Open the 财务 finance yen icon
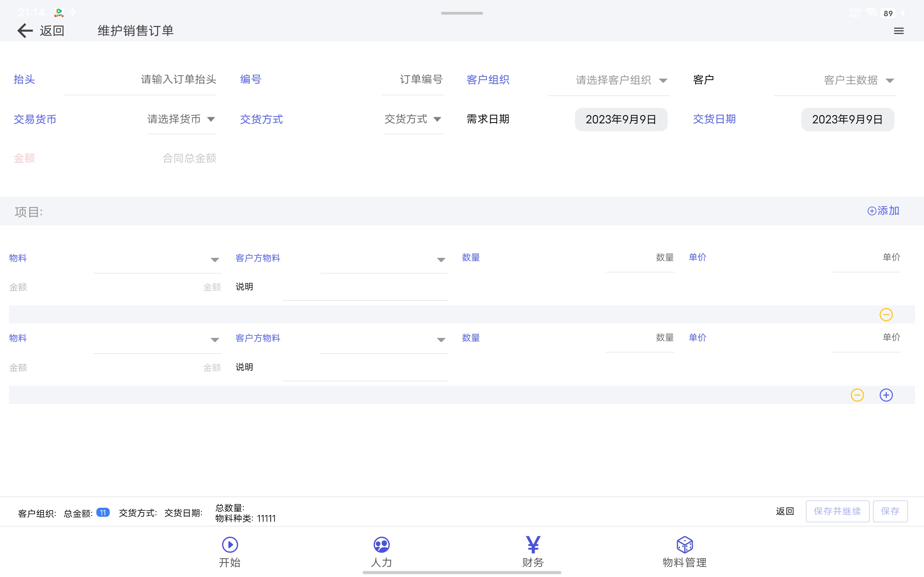This screenshot has width=924, height=577. pos(533,545)
